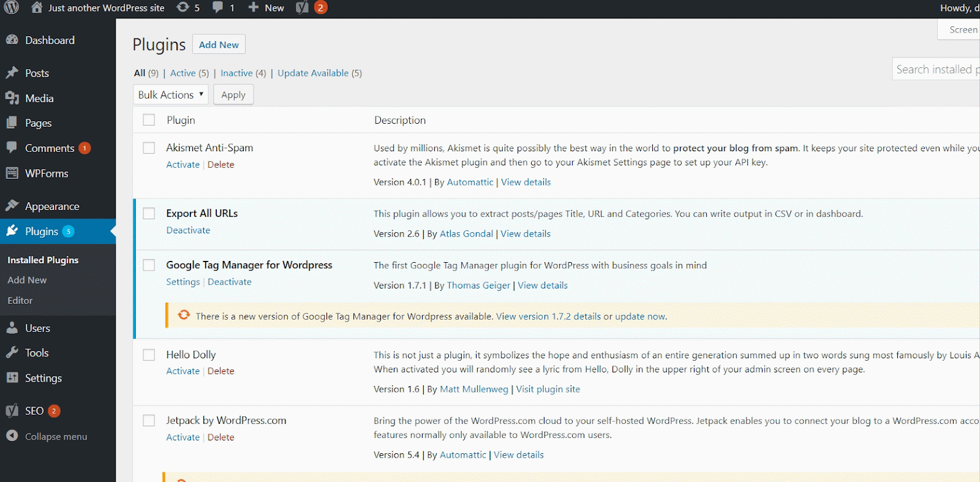The image size is (980, 482).
Task: Click the Collapse menu arrow icon
Action: [x=12, y=436]
